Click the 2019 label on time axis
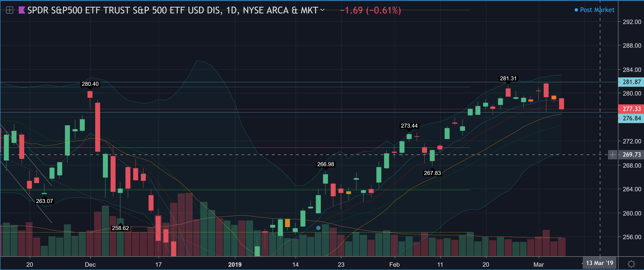Screen dimensions: 644x270 point(235,264)
